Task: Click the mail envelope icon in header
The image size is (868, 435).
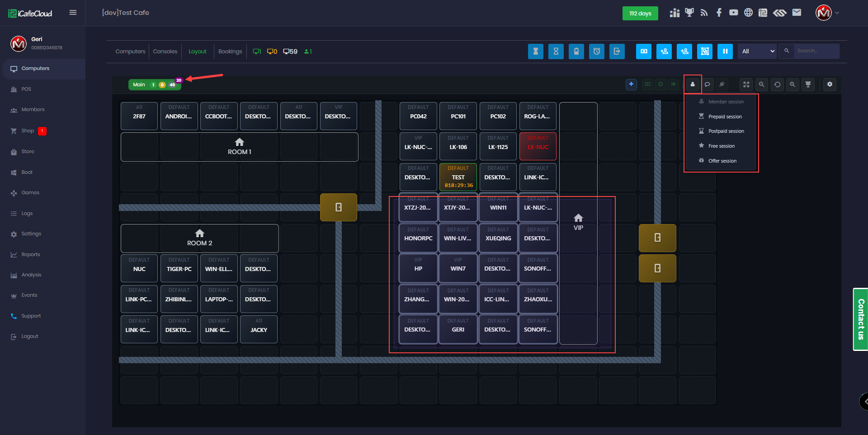Action: tap(797, 13)
